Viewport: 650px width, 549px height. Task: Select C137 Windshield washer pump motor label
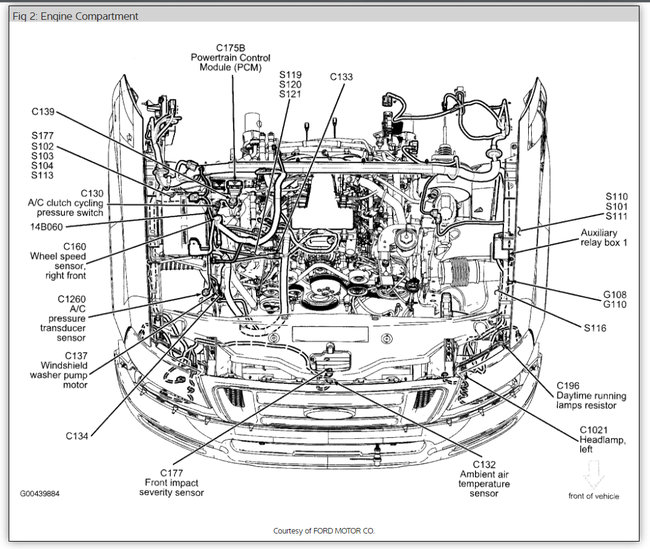(58, 370)
